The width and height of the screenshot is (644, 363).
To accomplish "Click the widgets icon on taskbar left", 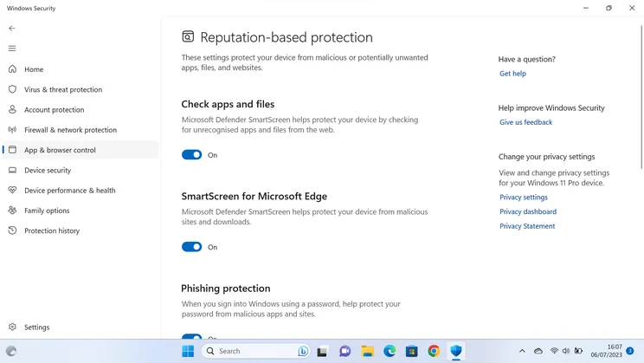I will point(11,351).
